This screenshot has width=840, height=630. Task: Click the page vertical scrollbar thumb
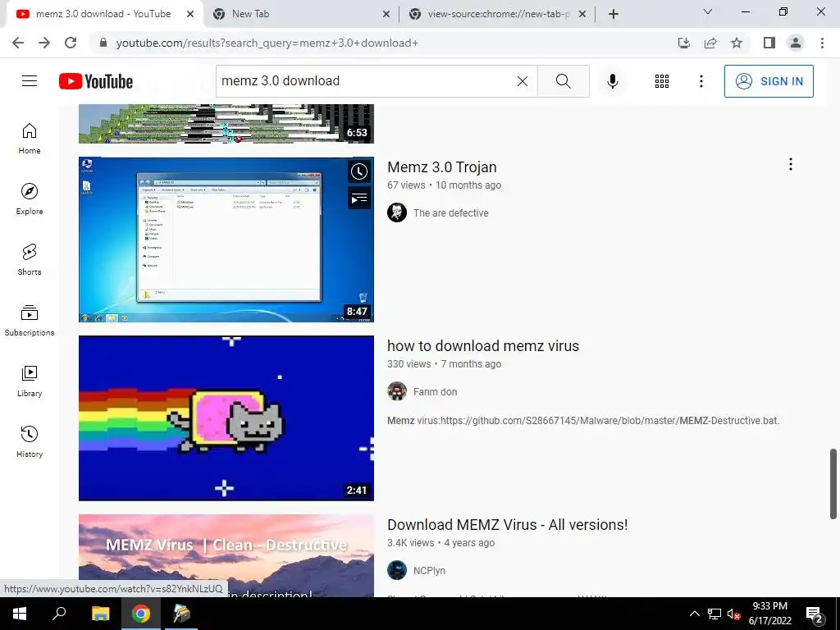833,484
